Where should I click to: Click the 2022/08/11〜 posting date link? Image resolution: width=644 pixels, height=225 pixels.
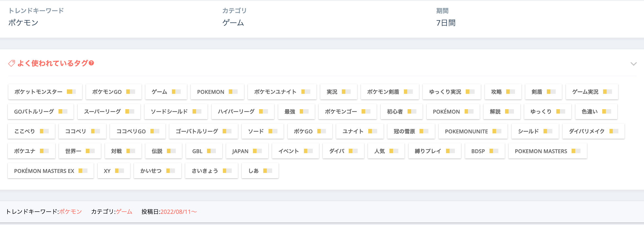click(179, 212)
